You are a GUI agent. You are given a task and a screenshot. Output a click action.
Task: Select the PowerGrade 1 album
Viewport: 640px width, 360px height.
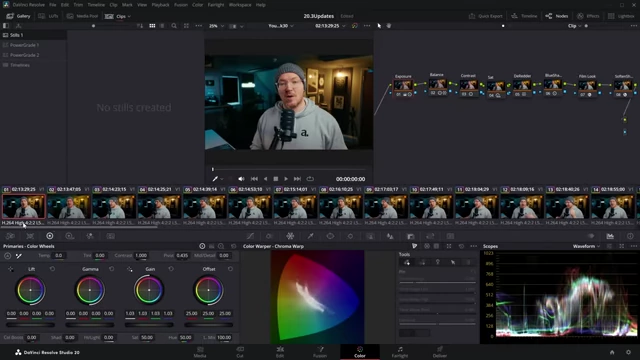click(x=24, y=45)
